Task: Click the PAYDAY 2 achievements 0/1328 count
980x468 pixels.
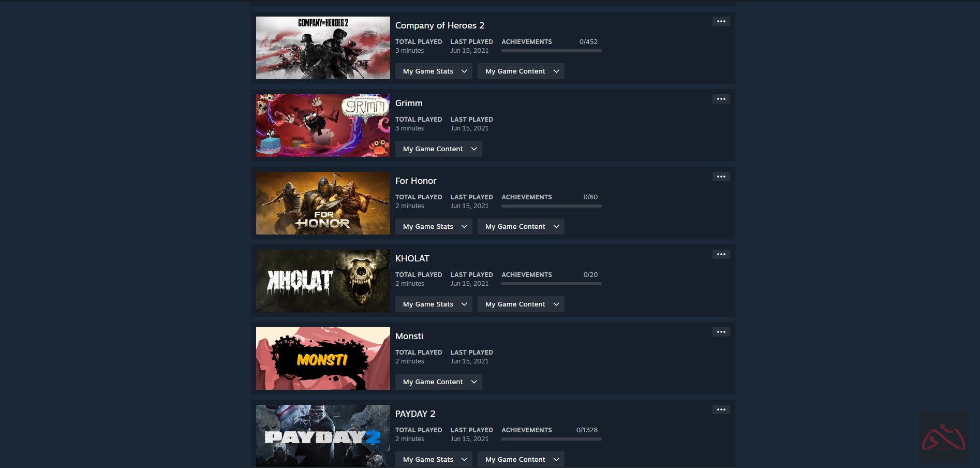Action: [587, 430]
